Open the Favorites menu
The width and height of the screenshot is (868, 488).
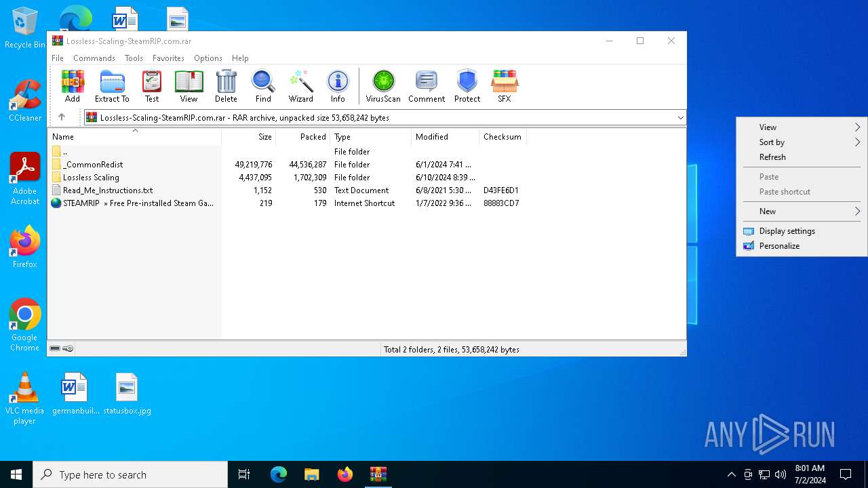coord(168,58)
